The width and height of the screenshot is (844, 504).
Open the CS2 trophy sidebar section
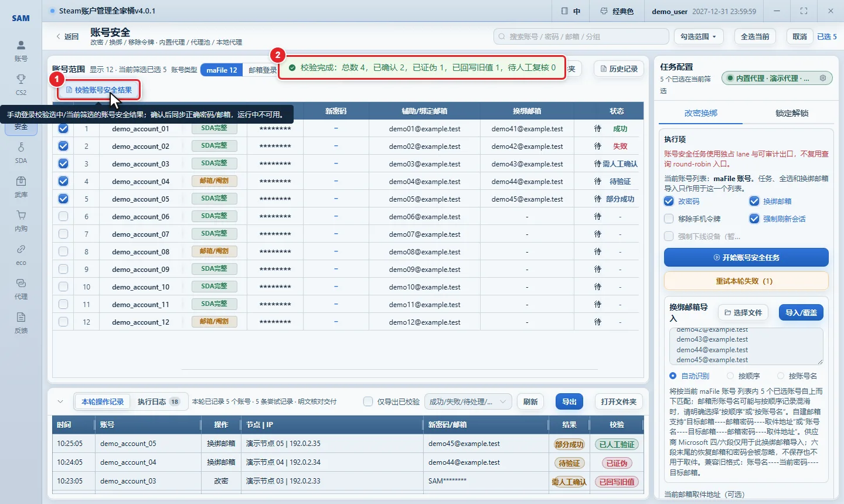tap(21, 85)
